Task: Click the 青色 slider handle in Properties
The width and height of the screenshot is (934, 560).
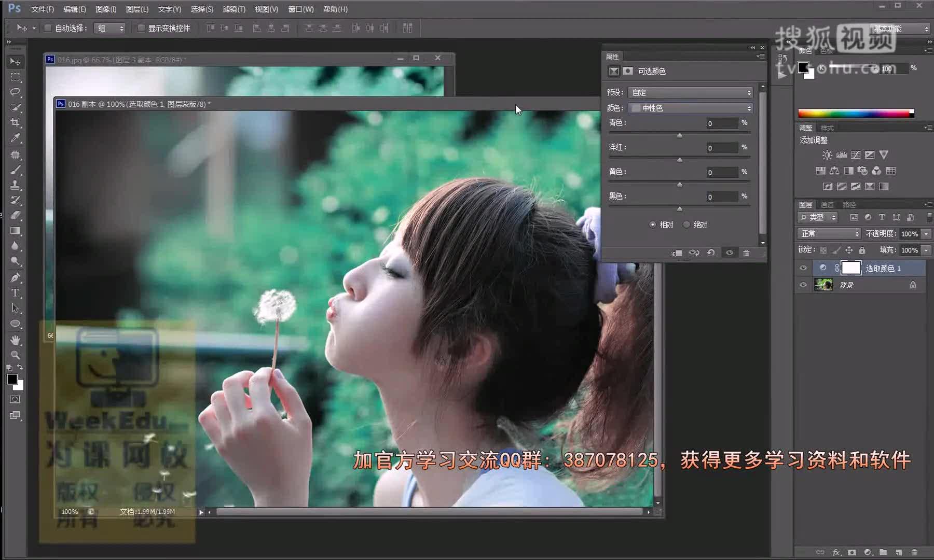Action: (680, 135)
